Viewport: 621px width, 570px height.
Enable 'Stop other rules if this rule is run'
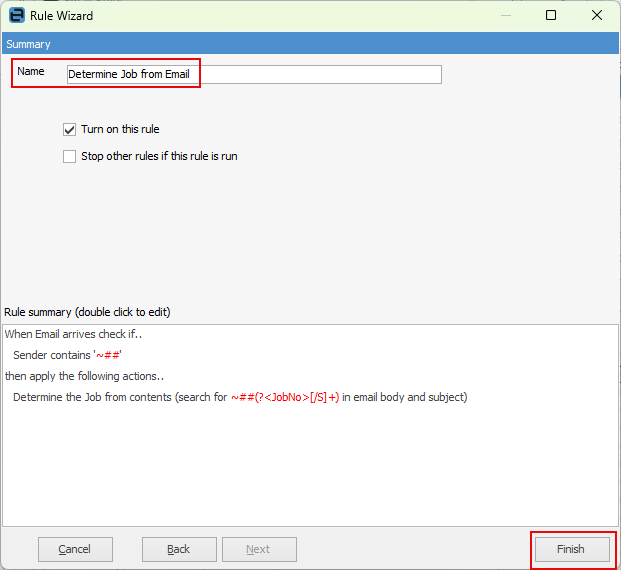pos(69,156)
